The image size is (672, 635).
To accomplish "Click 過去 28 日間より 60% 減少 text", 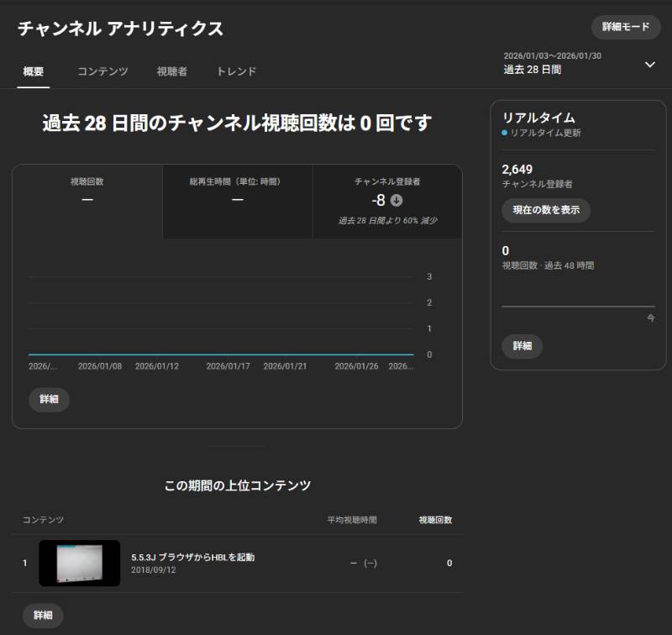I will coord(387,220).
